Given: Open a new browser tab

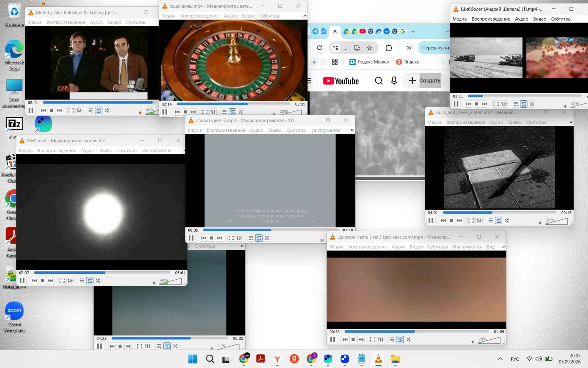Looking at the screenshot, I should point(413,31).
